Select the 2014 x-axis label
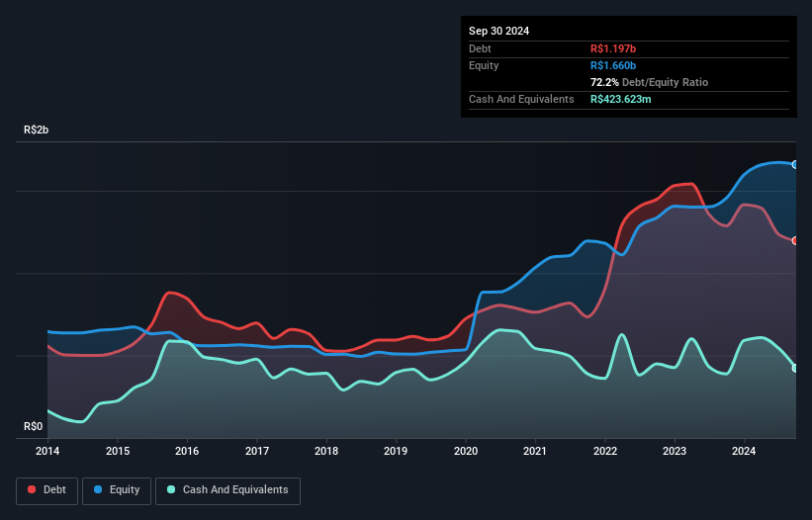The height and width of the screenshot is (520, 812). click(x=47, y=451)
